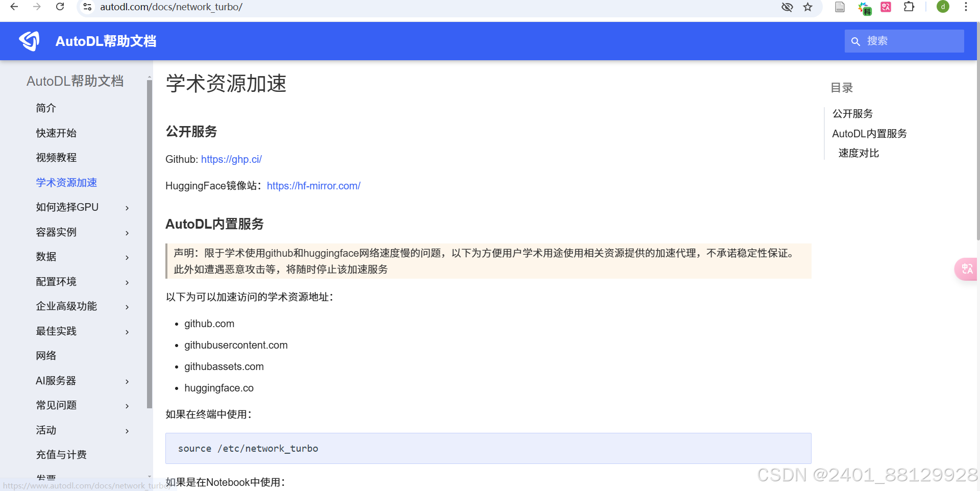Click the githubusercontent.com list item

236,345
